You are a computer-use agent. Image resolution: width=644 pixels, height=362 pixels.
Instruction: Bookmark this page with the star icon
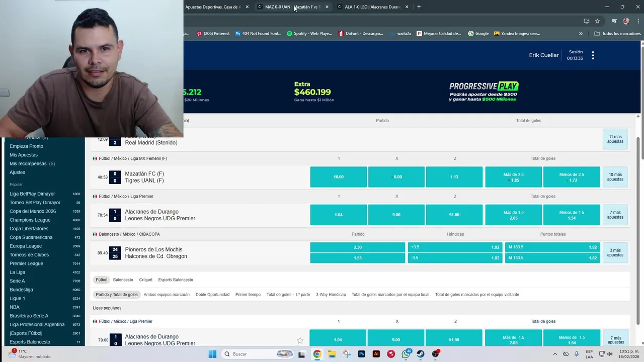pos(597,21)
